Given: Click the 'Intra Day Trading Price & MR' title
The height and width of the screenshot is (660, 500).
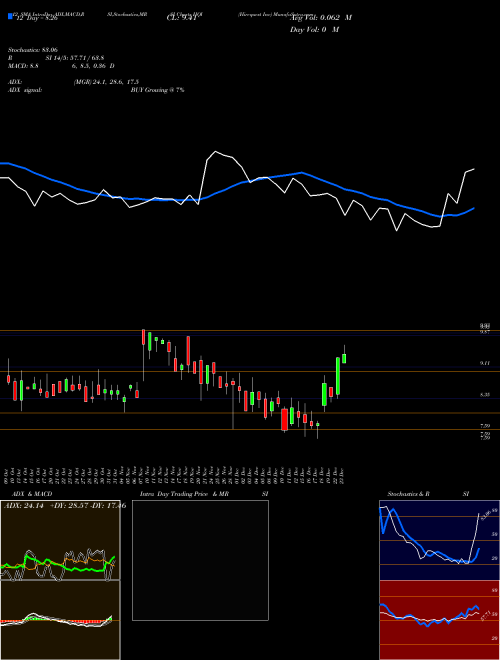Looking at the screenshot, I should point(184,494).
